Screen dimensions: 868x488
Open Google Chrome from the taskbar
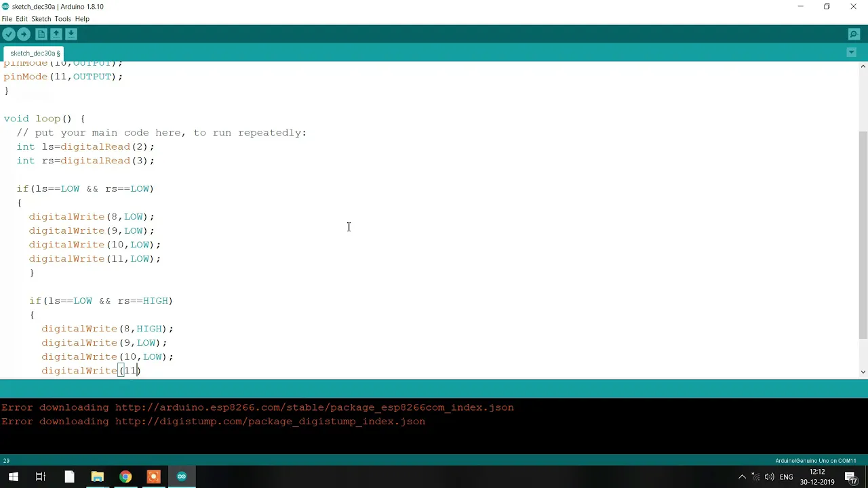(x=125, y=476)
